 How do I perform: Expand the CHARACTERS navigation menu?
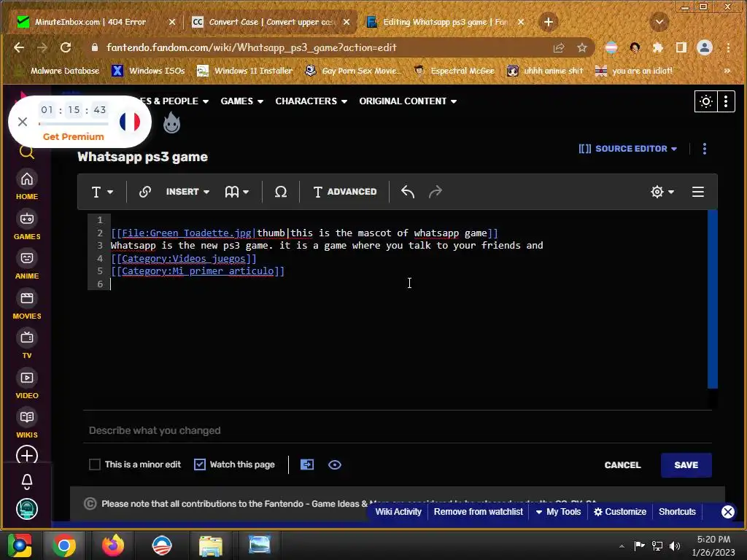[x=311, y=101]
